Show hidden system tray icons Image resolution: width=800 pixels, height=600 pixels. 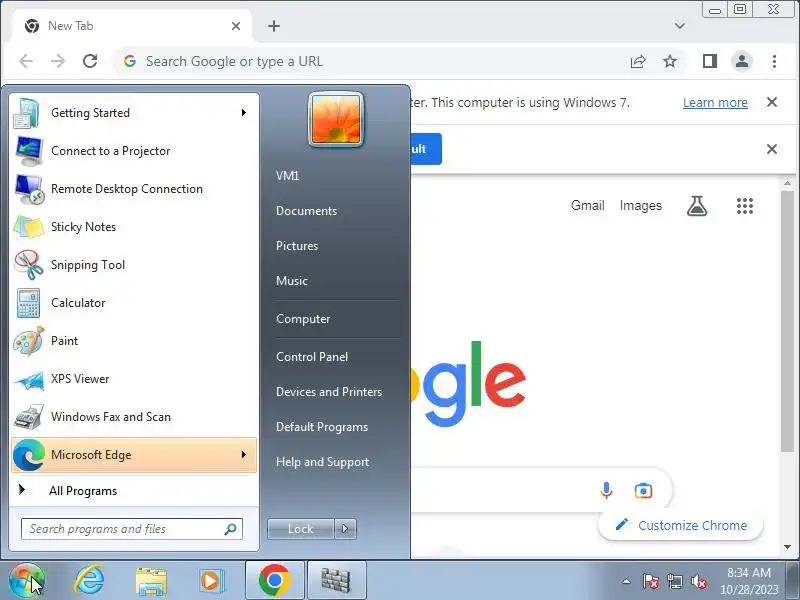[x=627, y=581]
